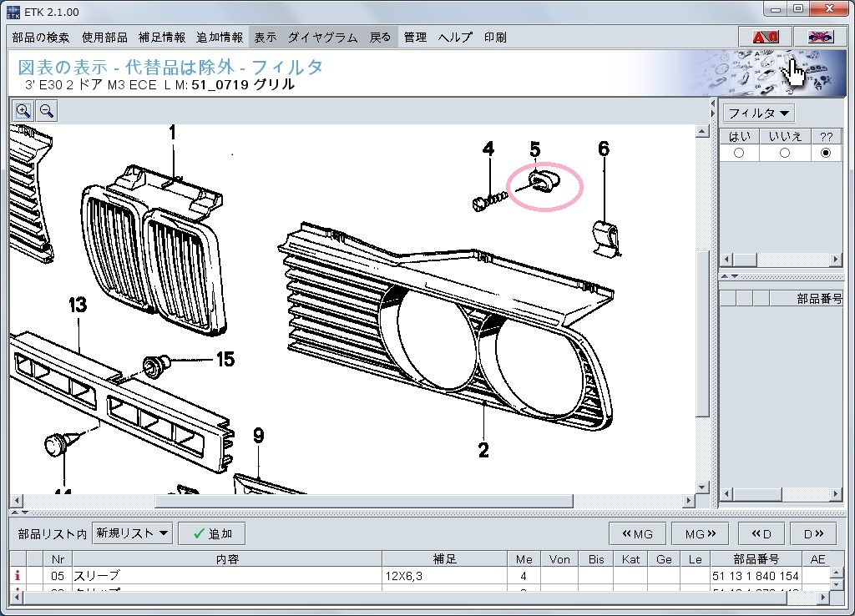Select the ?? radio button
The width and height of the screenshot is (855, 616).
(826, 153)
